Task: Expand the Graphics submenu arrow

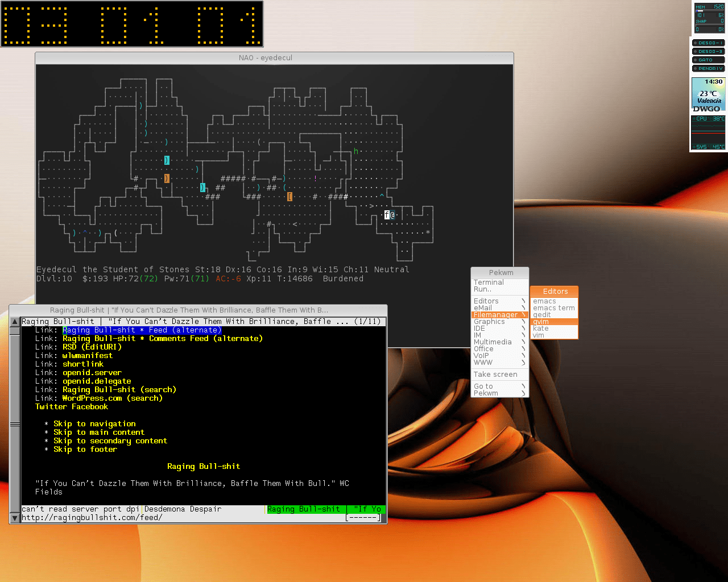Action: tap(523, 322)
